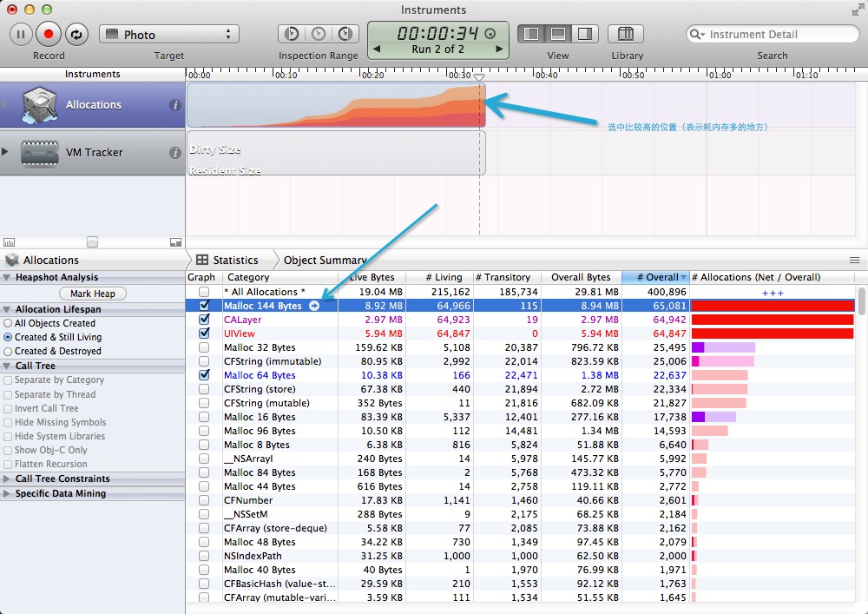Toggle the bottom detail pane view

[x=557, y=34]
